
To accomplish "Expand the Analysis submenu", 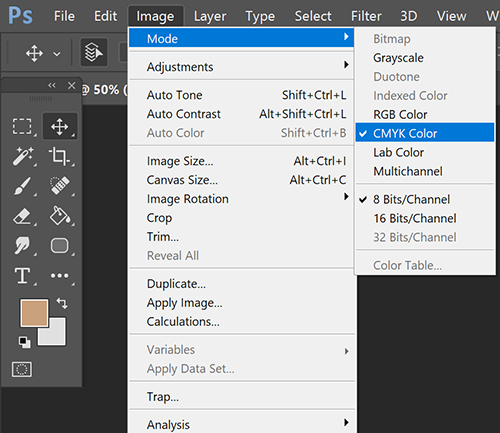I will pos(241,424).
